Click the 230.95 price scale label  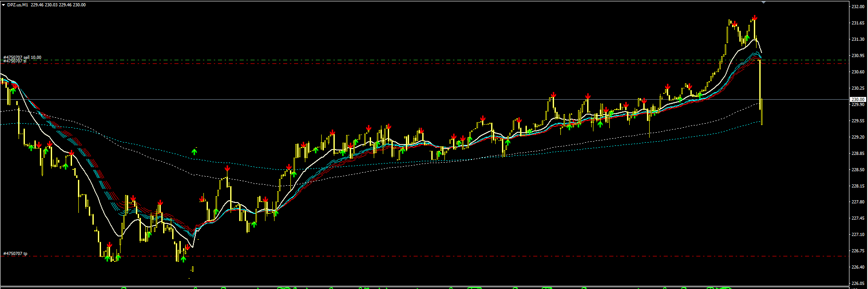(858, 56)
